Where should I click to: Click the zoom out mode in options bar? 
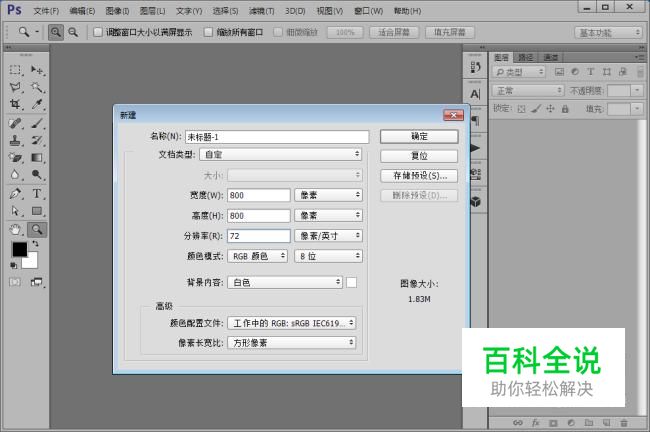(x=73, y=32)
